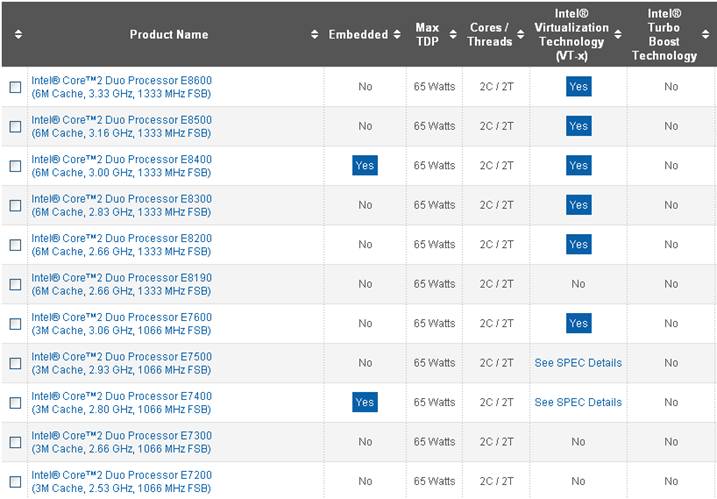Open See SPEC Details for Processor E7500
Viewport: 717px width, 499px height.
(578, 363)
